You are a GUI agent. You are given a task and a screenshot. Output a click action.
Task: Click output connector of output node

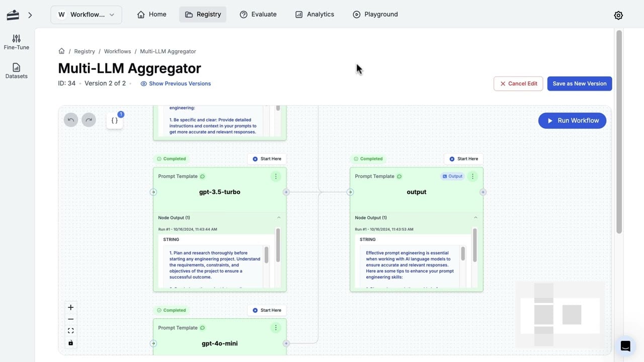point(483,192)
